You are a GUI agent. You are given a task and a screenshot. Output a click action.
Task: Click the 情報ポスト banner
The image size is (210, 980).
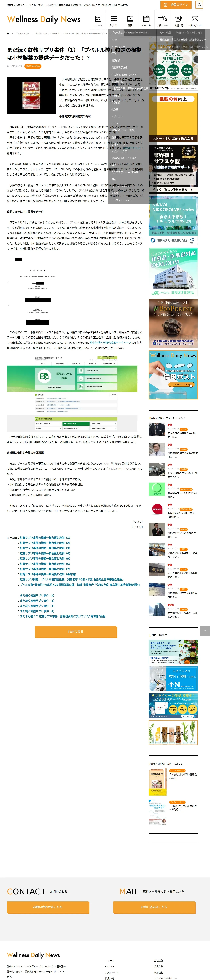point(173,375)
